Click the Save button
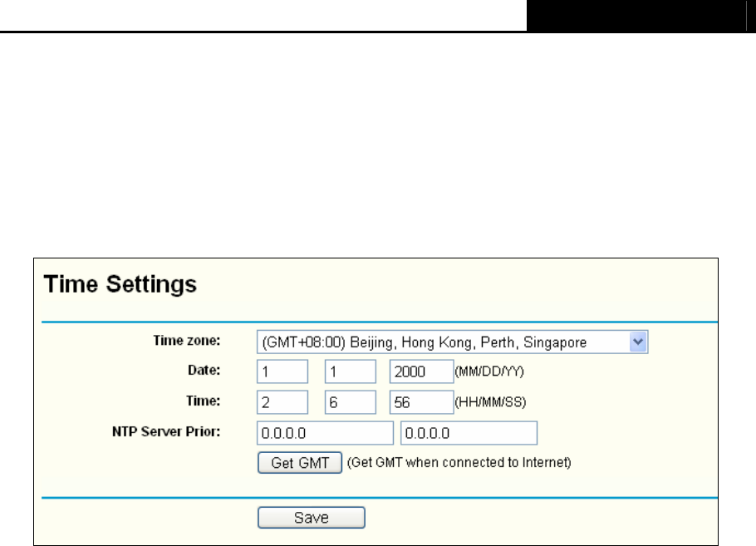756x546 pixels. pyautogui.click(x=312, y=518)
